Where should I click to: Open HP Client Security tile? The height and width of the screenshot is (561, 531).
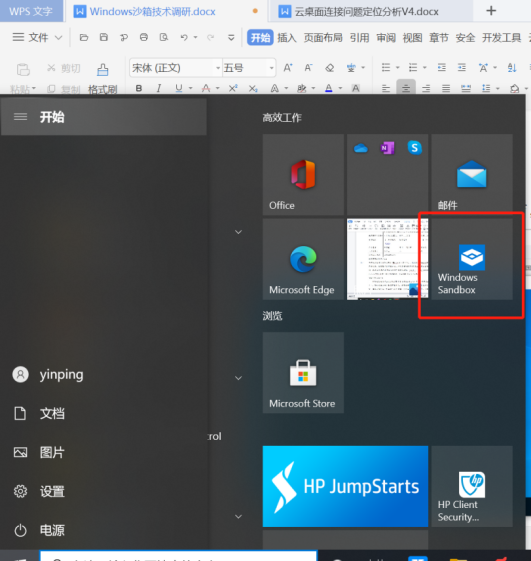(x=472, y=486)
